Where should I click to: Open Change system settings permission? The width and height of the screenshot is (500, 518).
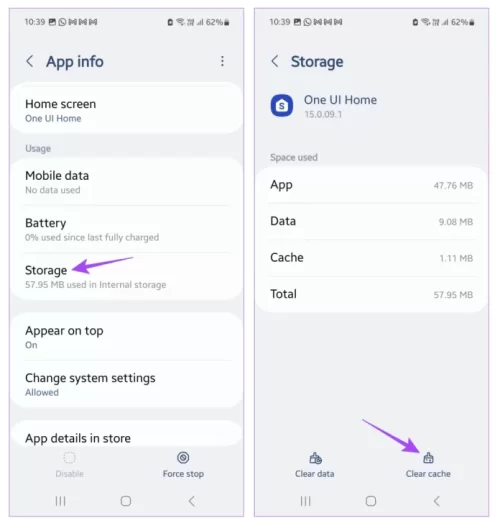(x=127, y=384)
